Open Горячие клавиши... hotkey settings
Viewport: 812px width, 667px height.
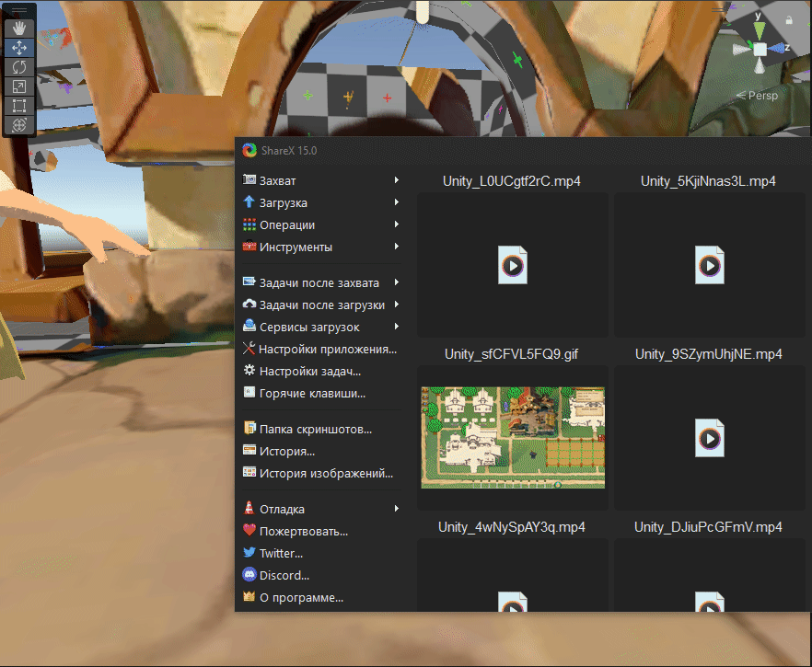[321, 393]
